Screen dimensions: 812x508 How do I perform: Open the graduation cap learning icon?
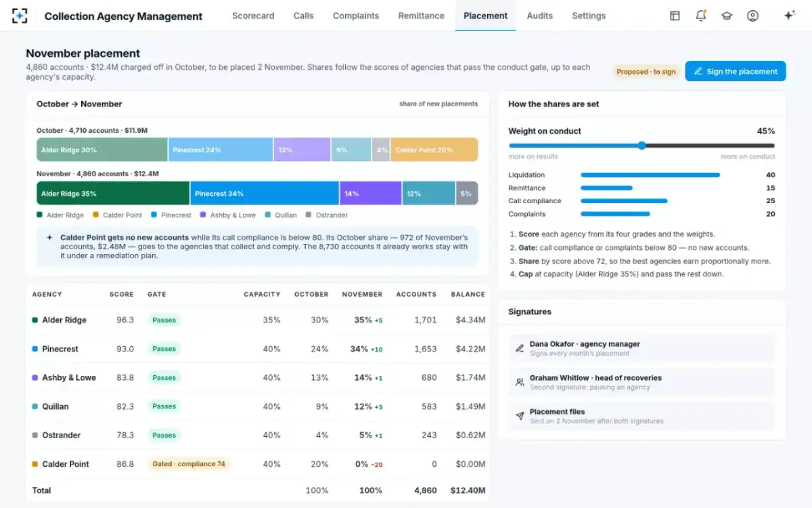pos(727,16)
